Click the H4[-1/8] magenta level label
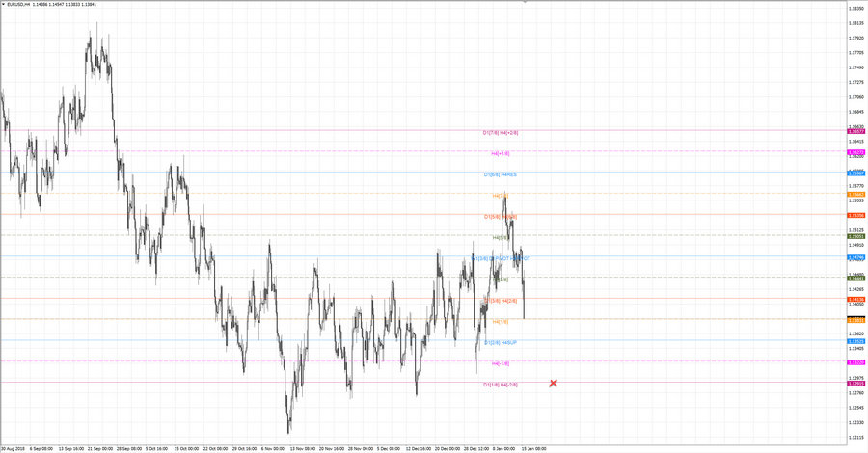This screenshot has width=868, height=453. (x=501, y=364)
